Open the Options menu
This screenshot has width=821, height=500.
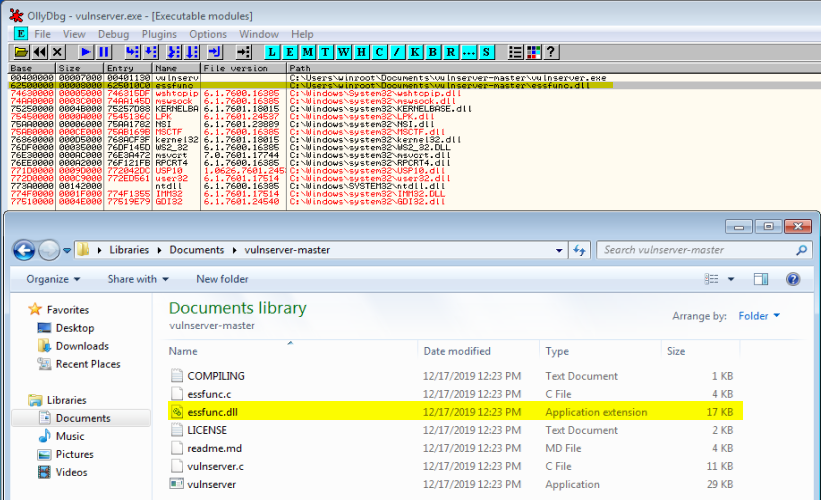(208, 34)
